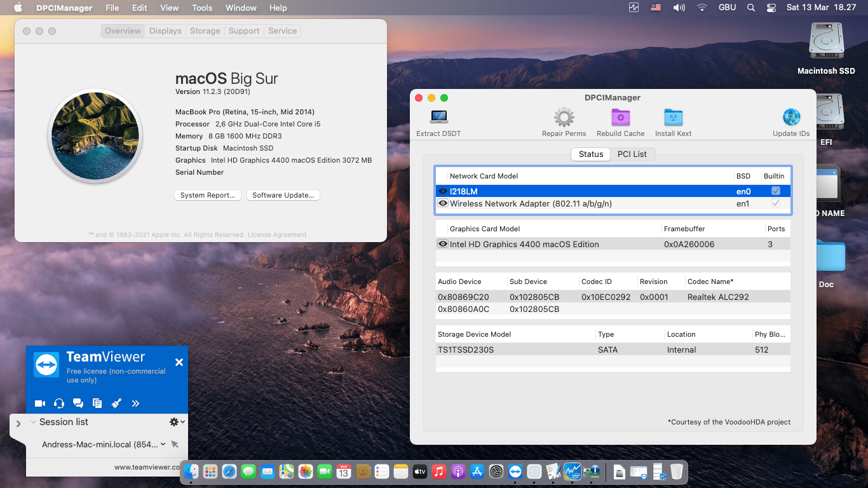Select the TS1TSSD230S storage row
Image resolution: width=868 pixels, height=488 pixels.
click(613, 349)
